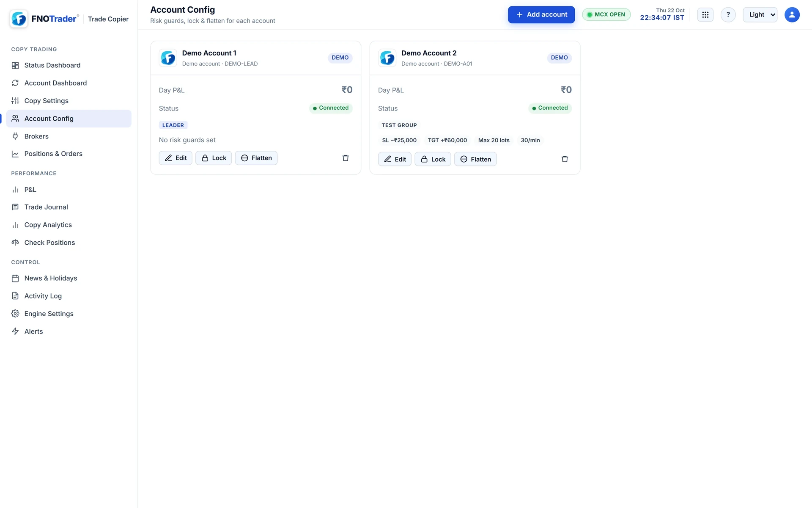Delete Demo Account 1 with trash icon
This screenshot has width=812, height=508.
(x=346, y=158)
